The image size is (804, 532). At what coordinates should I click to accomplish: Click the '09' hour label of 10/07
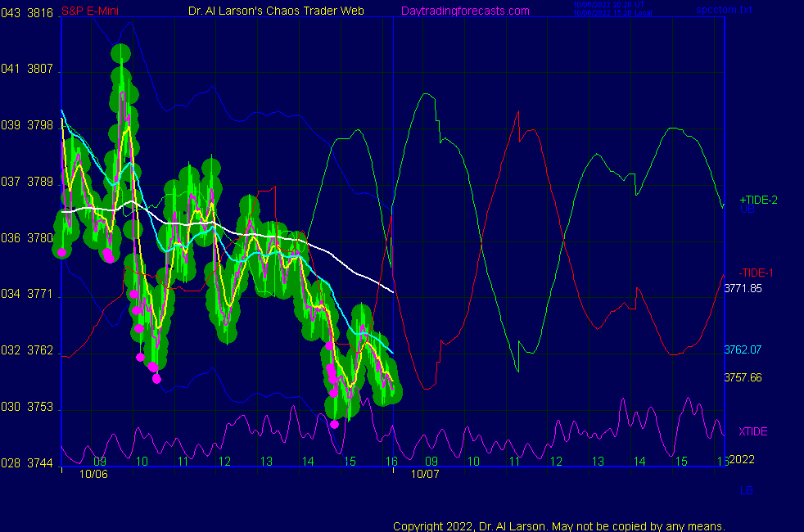(x=431, y=462)
